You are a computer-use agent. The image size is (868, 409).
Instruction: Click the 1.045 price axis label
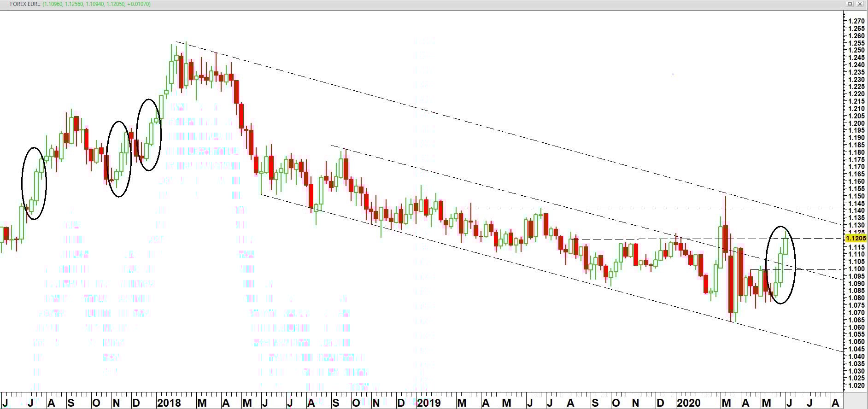tap(856, 349)
